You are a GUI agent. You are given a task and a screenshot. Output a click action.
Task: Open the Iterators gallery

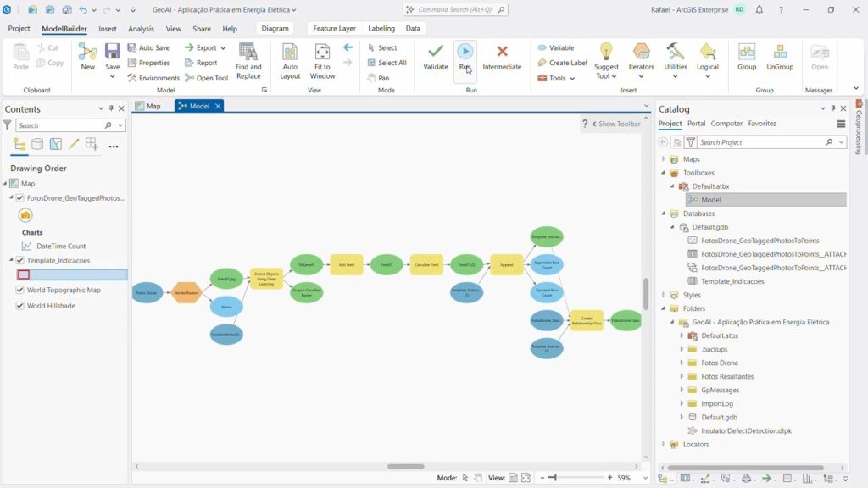point(641,61)
